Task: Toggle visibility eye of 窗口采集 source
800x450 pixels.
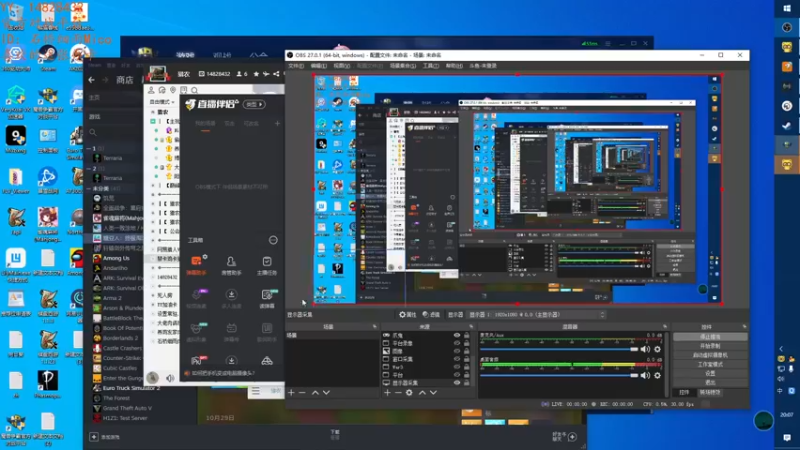Action: coord(457,359)
